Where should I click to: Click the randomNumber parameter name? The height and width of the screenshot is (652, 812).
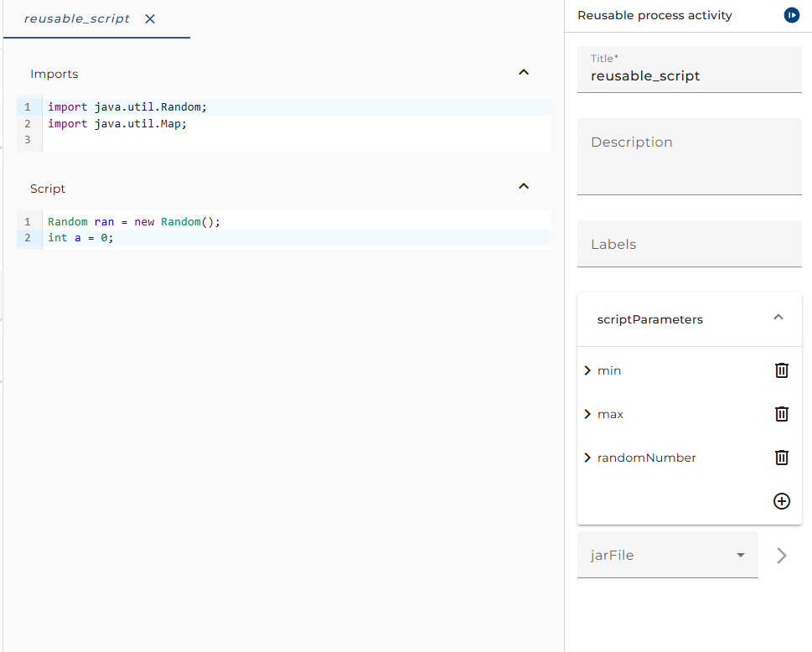pyautogui.click(x=646, y=458)
